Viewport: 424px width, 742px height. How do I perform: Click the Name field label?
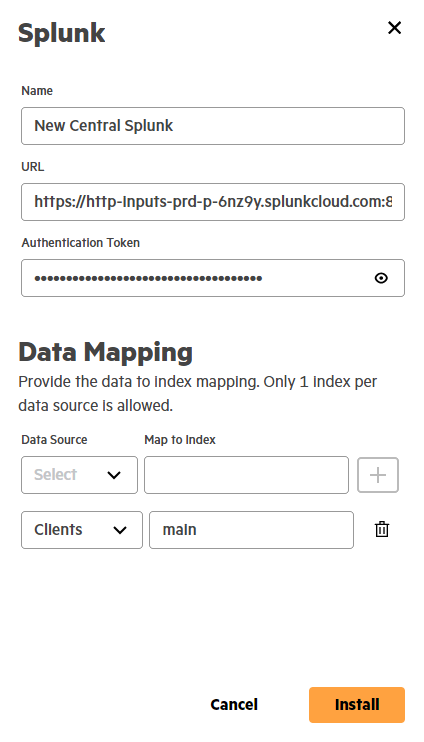(x=37, y=91)
